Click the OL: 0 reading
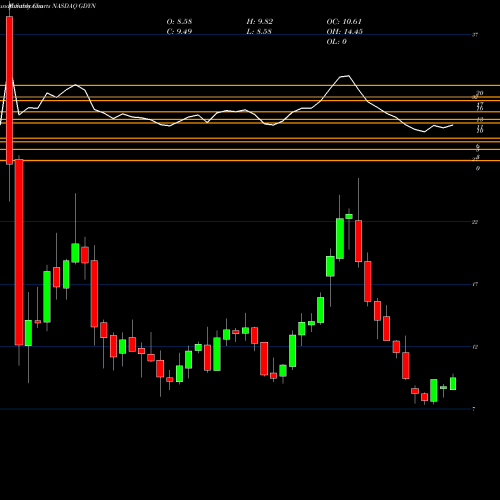Viewport: 500px width, 500px height. 337,42
